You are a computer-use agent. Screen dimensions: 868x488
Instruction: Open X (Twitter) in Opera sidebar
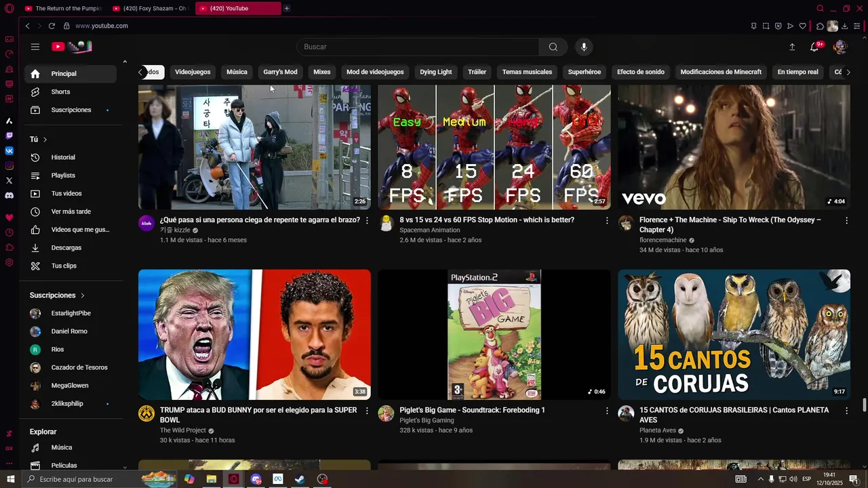(9, 180)
